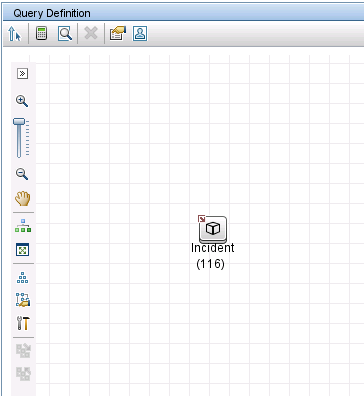Apply the hierarchical layout icon
Screen dimensions: 364x396
pyautogui.click(x=23, y=225)
